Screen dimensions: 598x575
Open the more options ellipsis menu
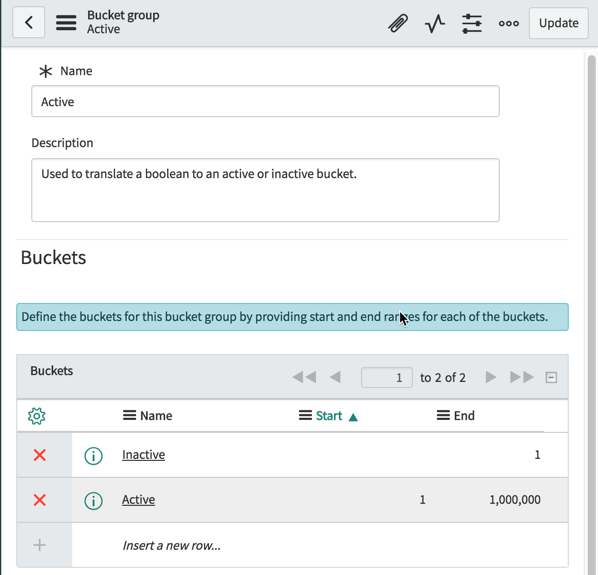pos(509,23)
